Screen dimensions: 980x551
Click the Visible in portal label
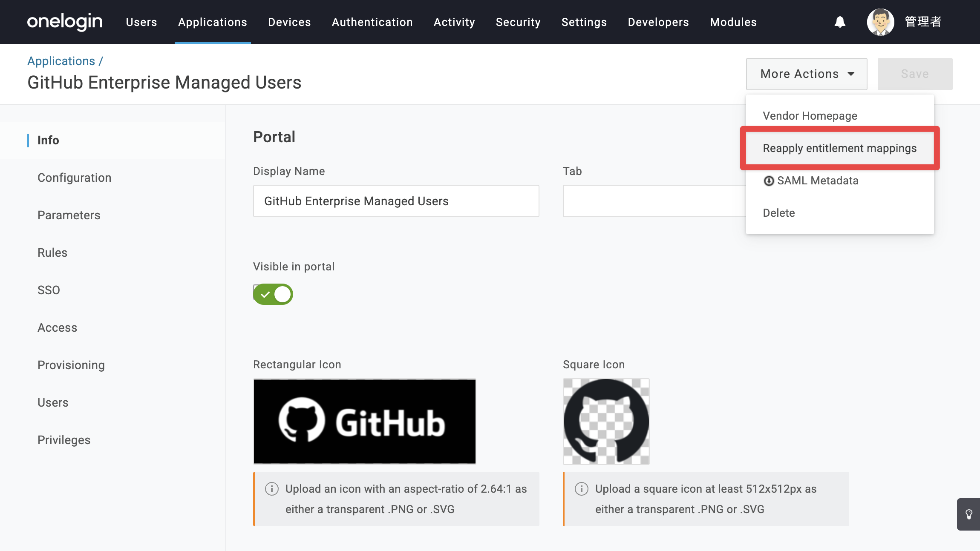point(294,267)
